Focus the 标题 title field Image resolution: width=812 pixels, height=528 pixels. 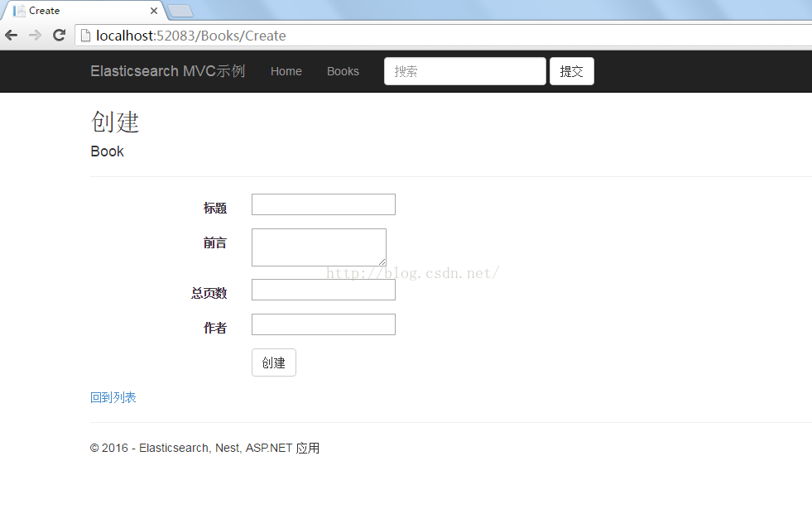324,204
